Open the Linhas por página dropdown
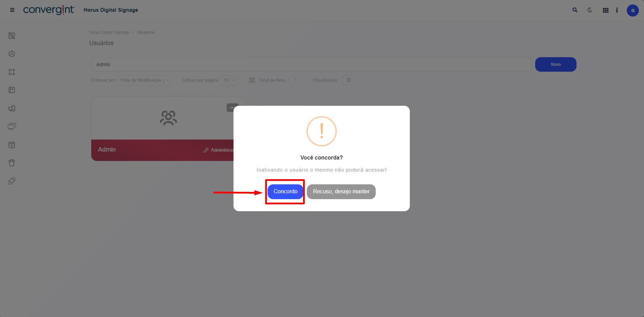This screenshot has width=644, height=317. click(x=229, y=80)
